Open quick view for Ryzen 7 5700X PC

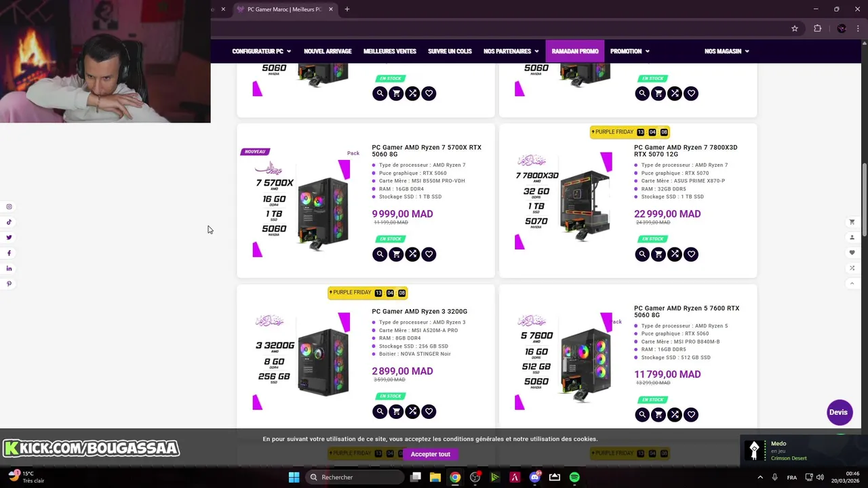380,254
